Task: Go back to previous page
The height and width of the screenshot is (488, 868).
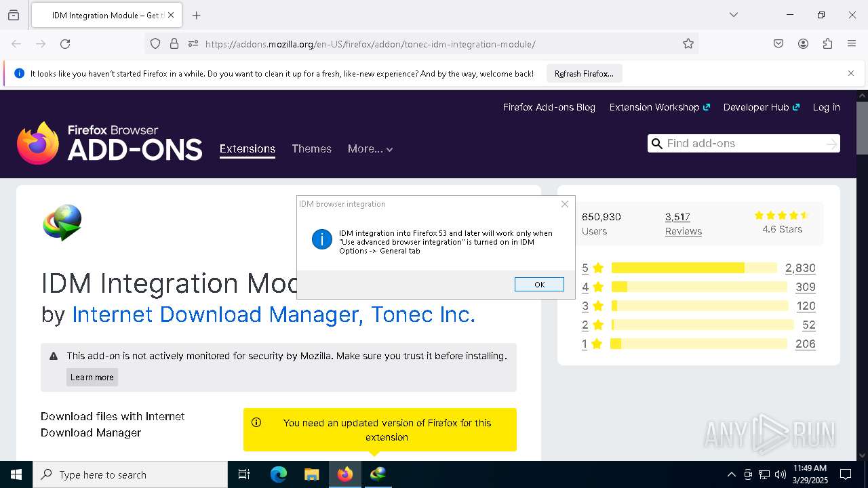Action: click(16, 44)
